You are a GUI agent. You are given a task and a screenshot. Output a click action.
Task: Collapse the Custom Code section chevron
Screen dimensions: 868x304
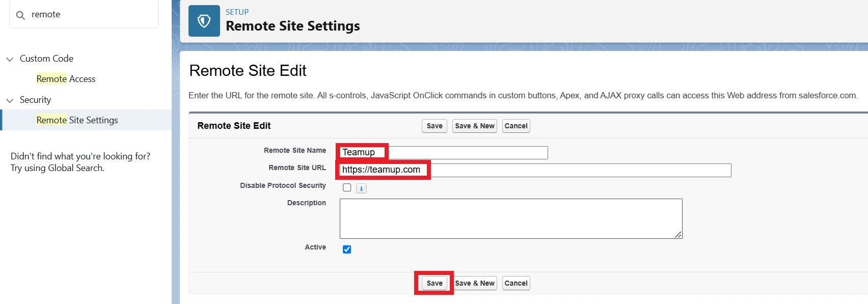[10, 59]
